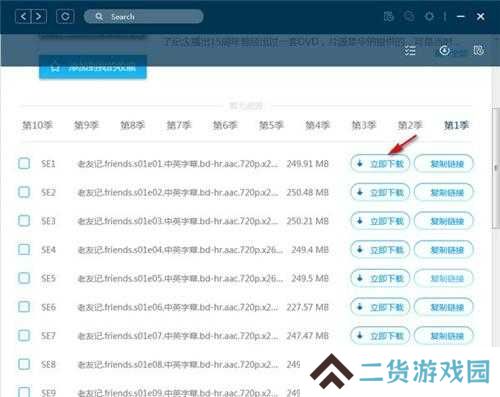Click the file name friends.s01e01 in SE1 row
Screen dimensions: 500x397
point(178,164)
